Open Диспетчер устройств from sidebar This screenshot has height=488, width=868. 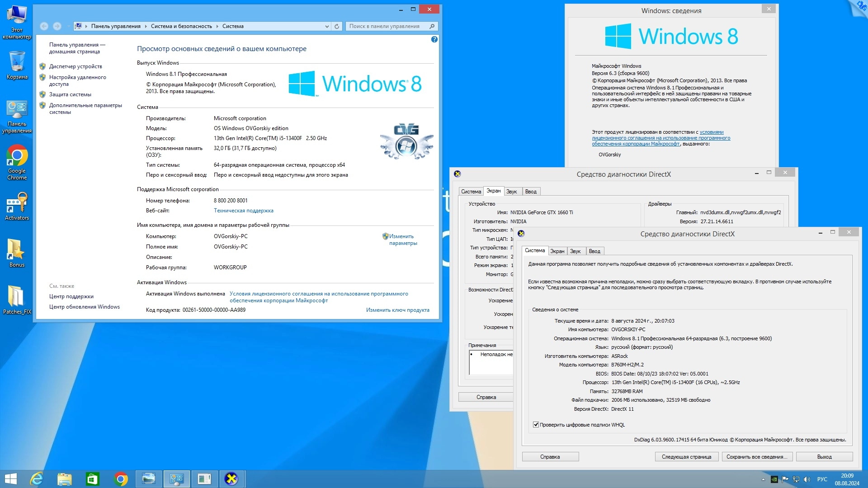pyautogui.click(x=75, y=66)
